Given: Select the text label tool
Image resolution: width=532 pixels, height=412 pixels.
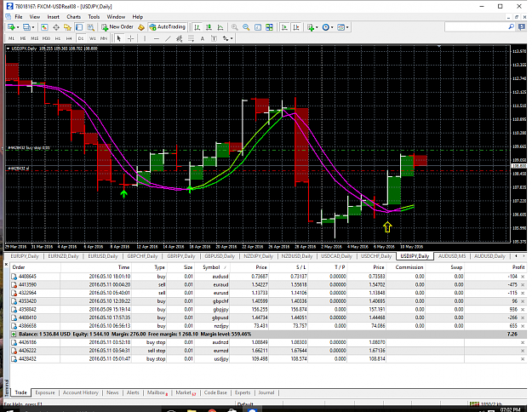Looking at the screenshot, I should [215, 38].
